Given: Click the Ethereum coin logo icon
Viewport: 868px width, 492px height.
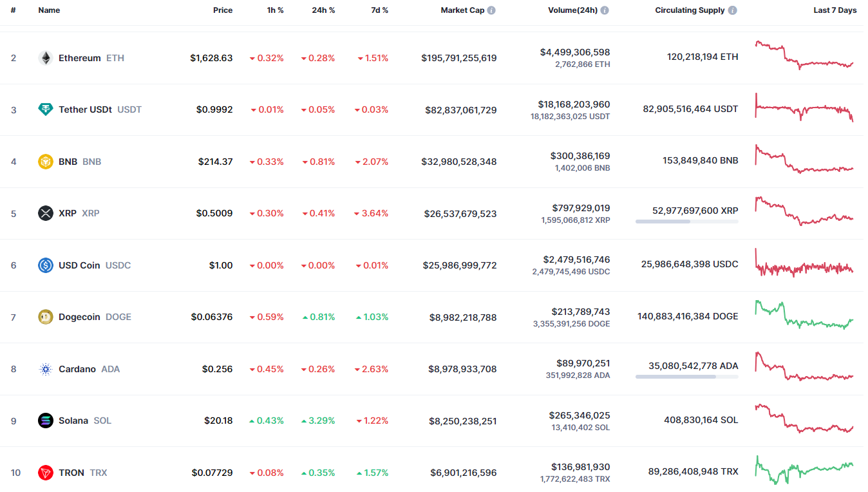Looking at the screenshot, I should tap(45, 58).
